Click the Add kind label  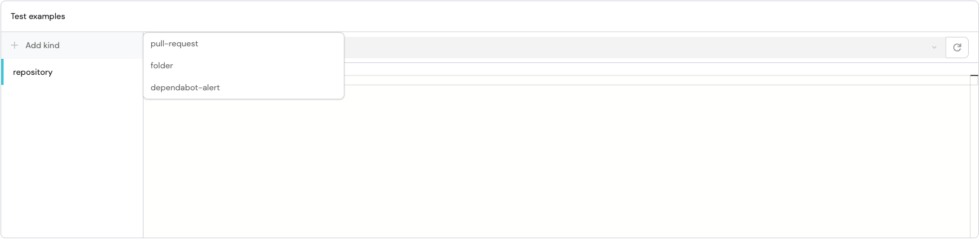click(43, 45)
